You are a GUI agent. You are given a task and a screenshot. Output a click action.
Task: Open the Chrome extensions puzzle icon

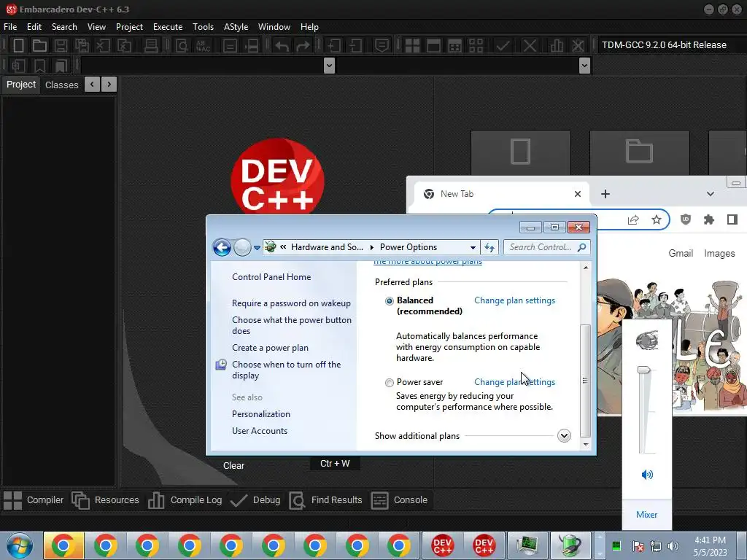coord(709,219)
